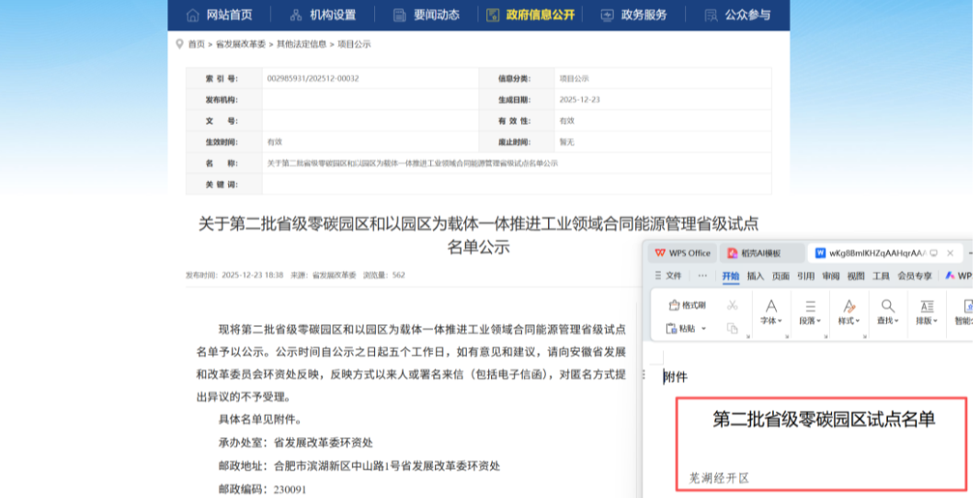
Task: Click index number 002985931/202512-00032
Action: pyautogui.click(x=313, y=79)
